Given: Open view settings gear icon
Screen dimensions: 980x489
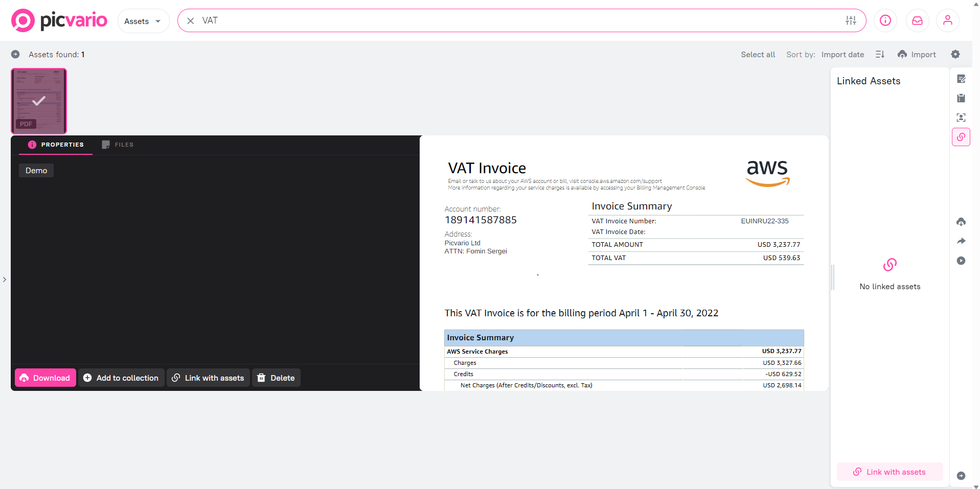Looking at the screenshot, I should point(955,54).
